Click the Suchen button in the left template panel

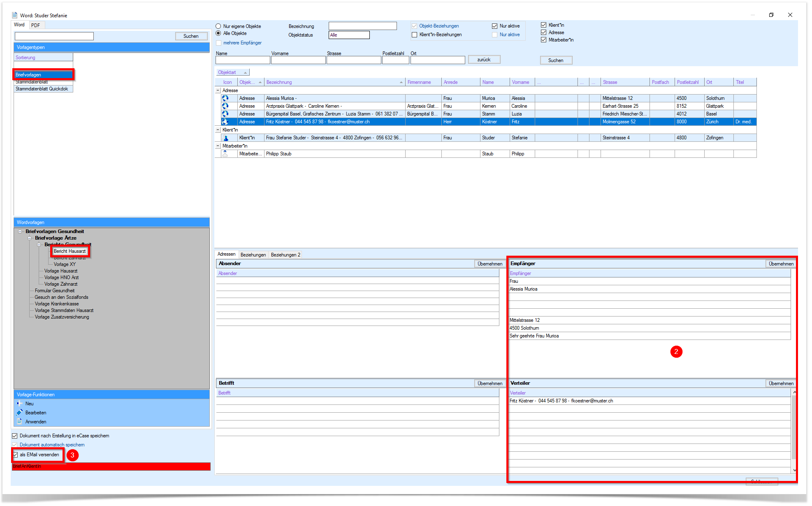(x=191, y=36)
